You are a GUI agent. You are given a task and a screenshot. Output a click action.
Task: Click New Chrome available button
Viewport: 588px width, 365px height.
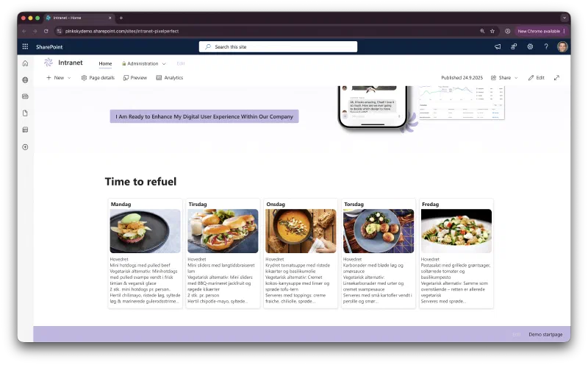[541, 31]
